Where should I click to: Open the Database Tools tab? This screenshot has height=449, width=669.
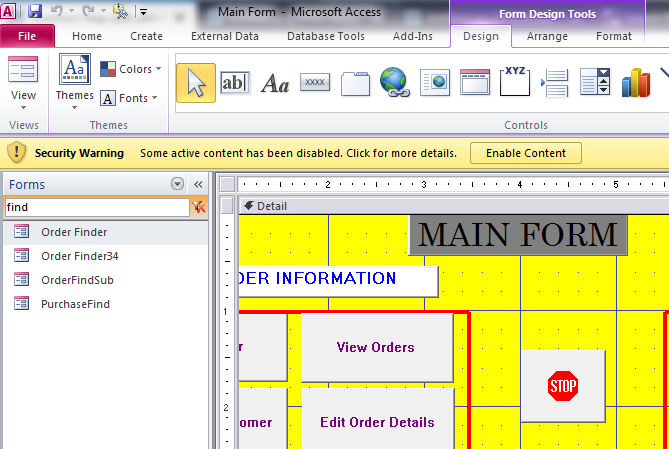[x=326, y=36]
